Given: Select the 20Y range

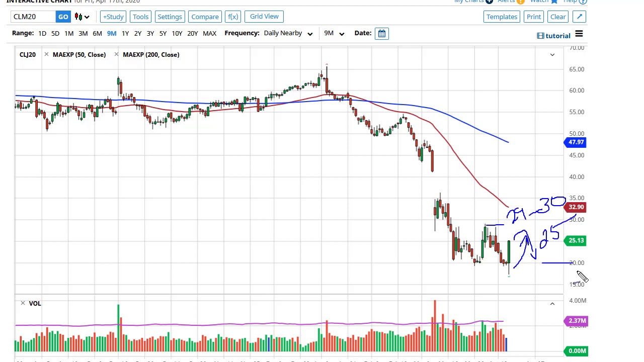Looking at the screenshot, I should 192,33.
